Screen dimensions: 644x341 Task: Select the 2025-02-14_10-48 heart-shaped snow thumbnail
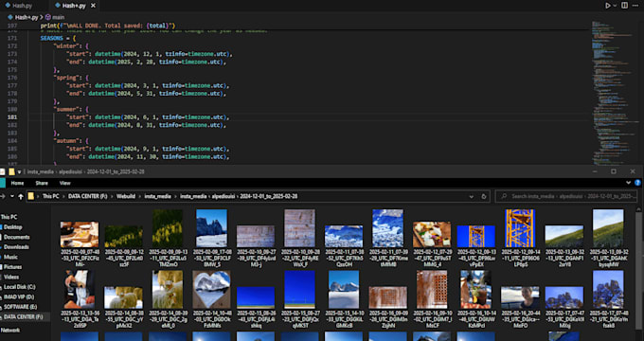(211, 290)
